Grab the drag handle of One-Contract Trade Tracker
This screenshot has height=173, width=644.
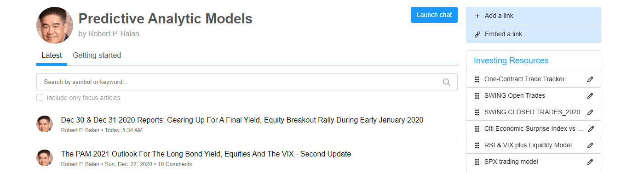[477, 79]
